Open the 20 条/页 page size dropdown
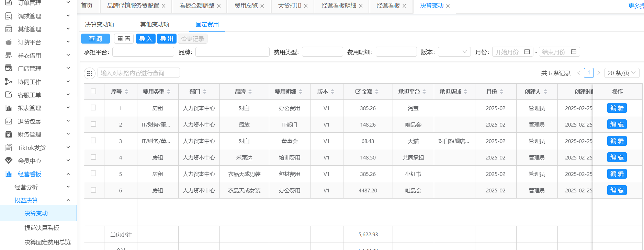 [x=622, y=73]
